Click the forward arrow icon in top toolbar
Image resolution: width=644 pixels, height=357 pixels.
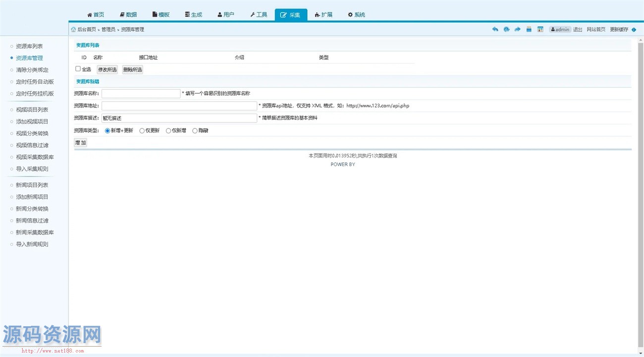[x=518, y=29]
